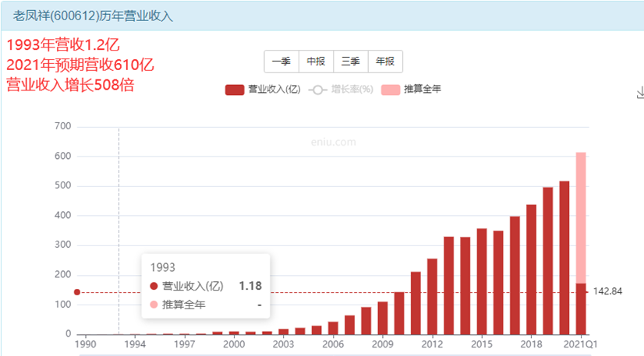Image resolution: width=644 pixels, height=356 pixels.
Task: Click the red dot on the y-axis marker line
Action: 77,292
